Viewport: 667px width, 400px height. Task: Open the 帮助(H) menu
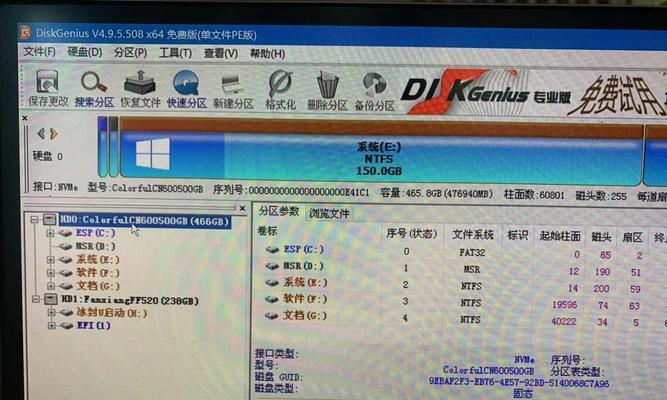[x=267, y=54]
